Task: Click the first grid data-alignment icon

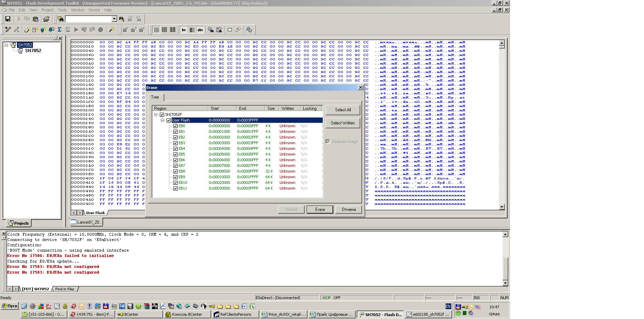Action: point(156,30)
